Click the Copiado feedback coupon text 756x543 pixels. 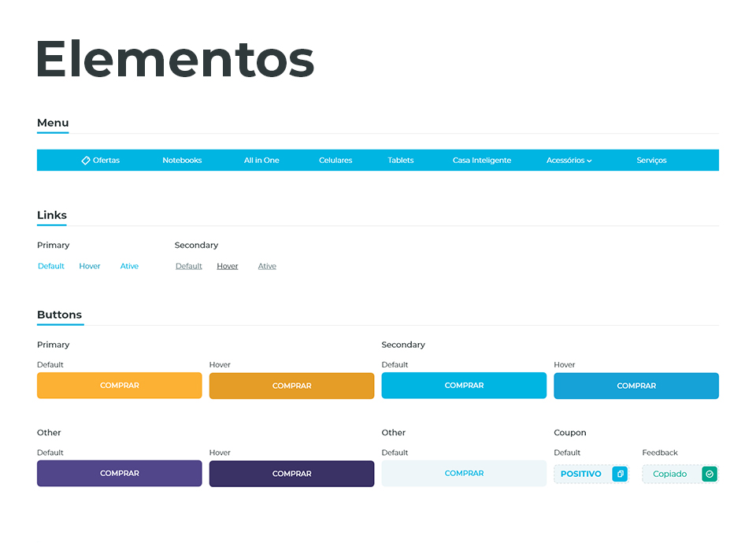coord(669,474)
